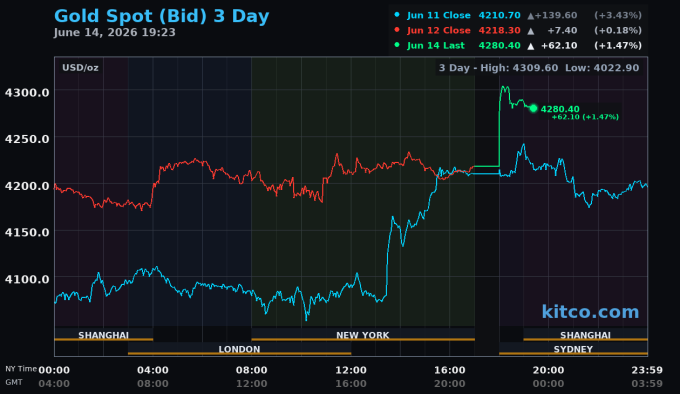
Task: Click the 04:00 NY time label
Action: tap(153, 370)
